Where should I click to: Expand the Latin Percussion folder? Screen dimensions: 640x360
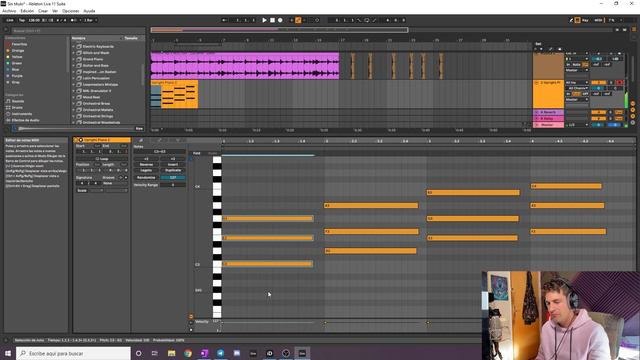click(74, 78)
